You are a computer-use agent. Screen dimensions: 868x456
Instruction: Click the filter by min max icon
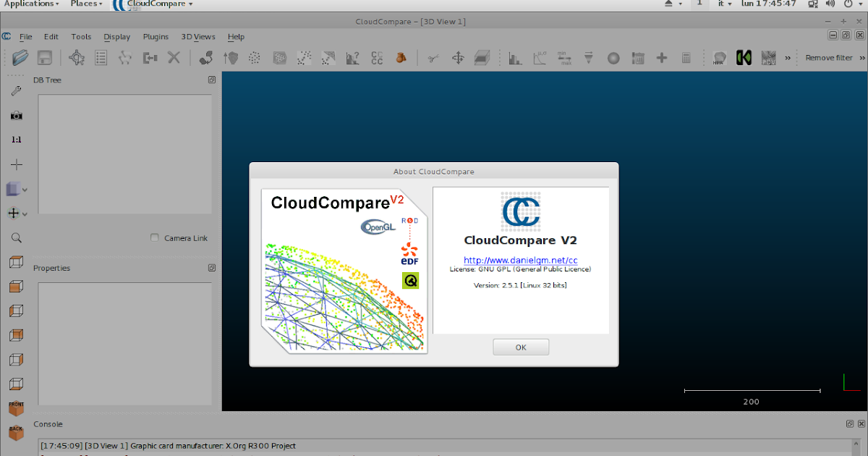tap(565, 58)
